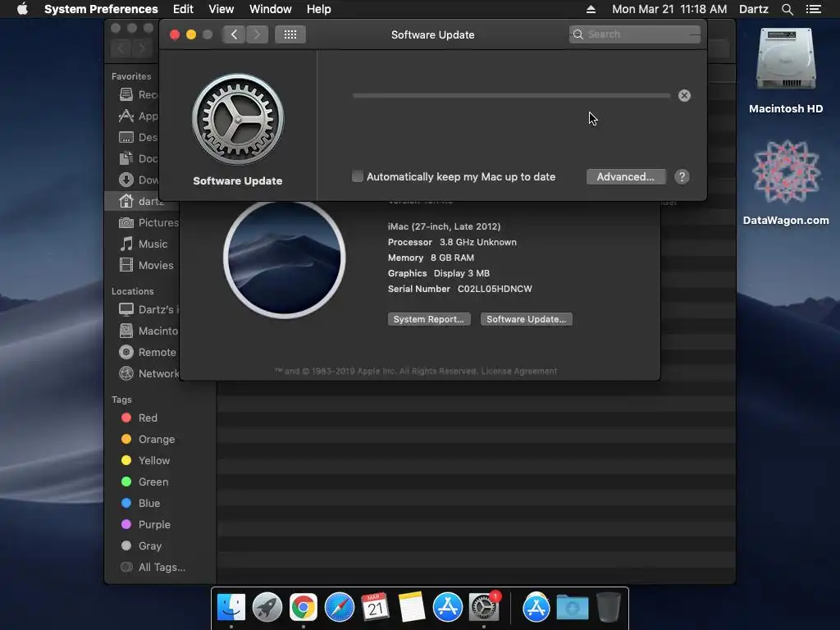
Task: Open Movies in Finder sidebar
Action: tap(146, 265)
